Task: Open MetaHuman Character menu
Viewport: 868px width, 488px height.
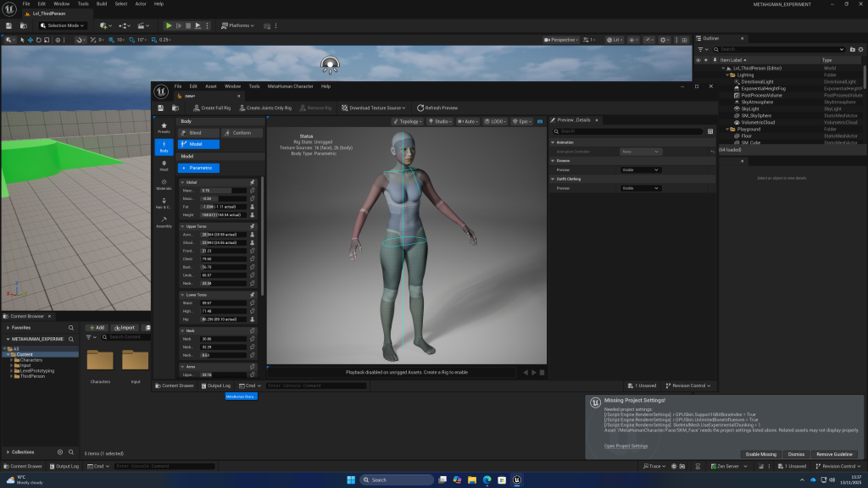Action: pos(290,86)
